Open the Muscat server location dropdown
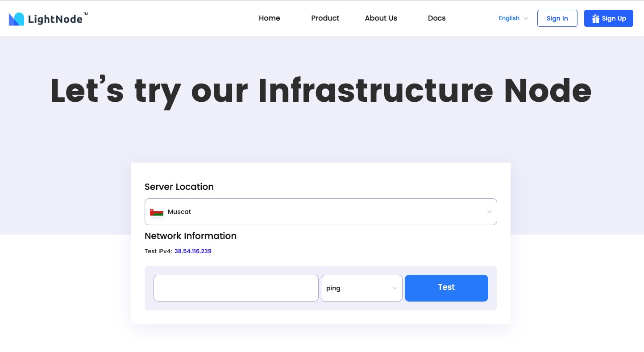 coord(321,212)
